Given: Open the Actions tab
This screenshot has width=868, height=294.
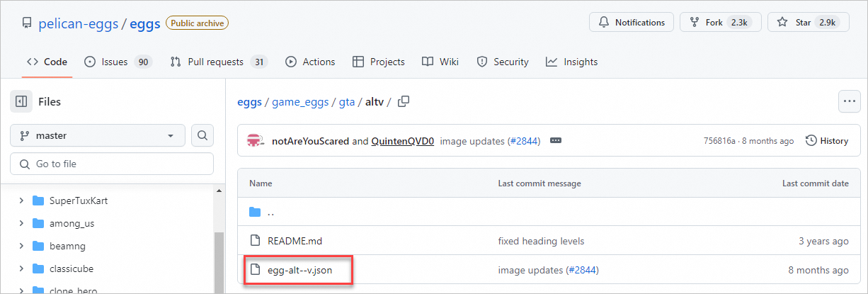Looking at the screenshot, I should pos(310,62).
